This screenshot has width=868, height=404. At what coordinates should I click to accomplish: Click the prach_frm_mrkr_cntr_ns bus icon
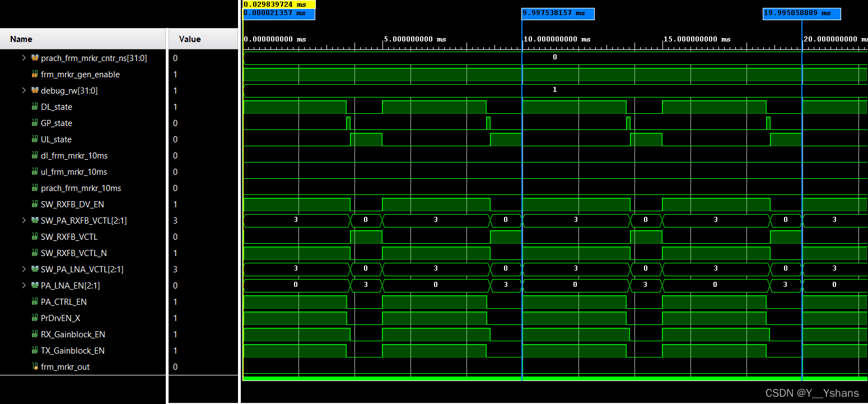[35, 58]
